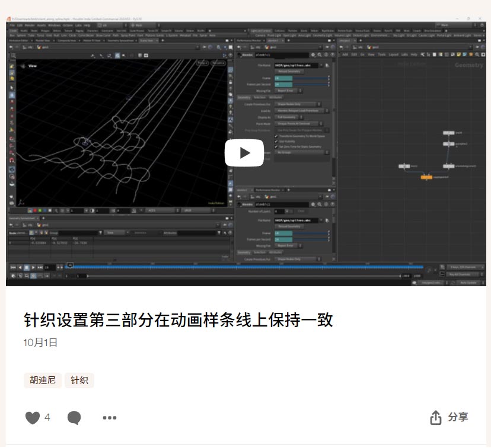
Task: Like the post with the heart icon
Action: tap(32, 418)
